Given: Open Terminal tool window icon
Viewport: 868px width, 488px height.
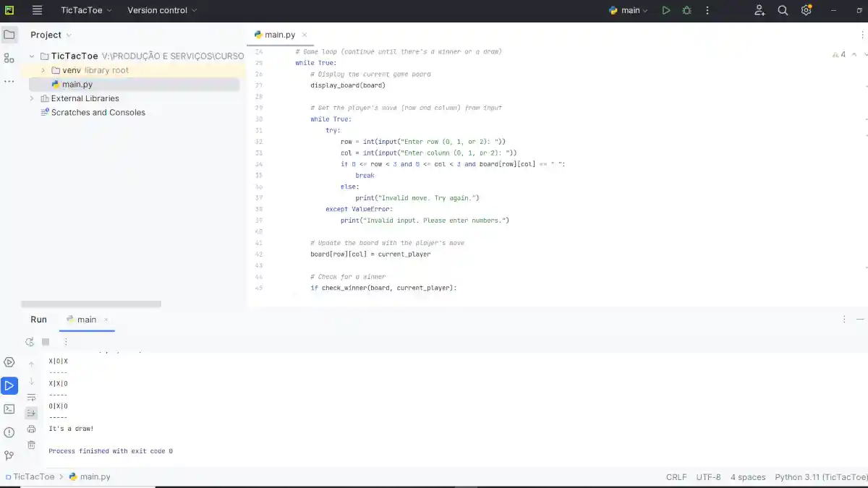Looking at the screenshot, I should pos(9,408).
